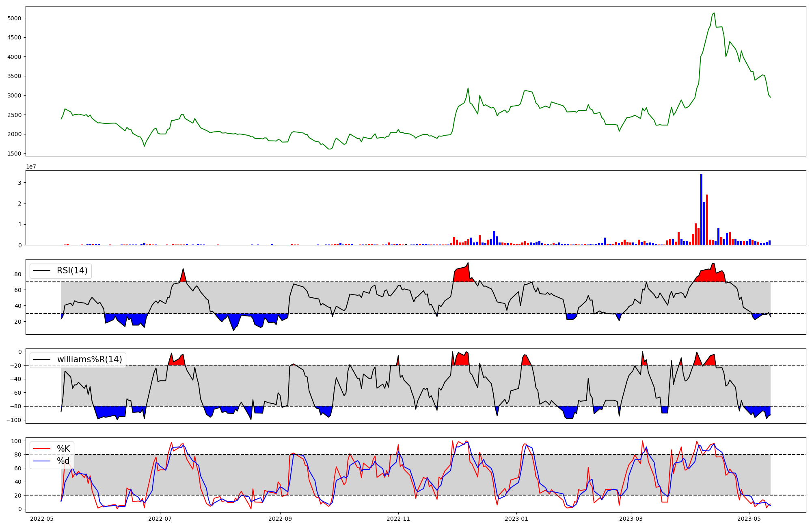Click the 2022-11 x-axis date label

coord(398,519)
